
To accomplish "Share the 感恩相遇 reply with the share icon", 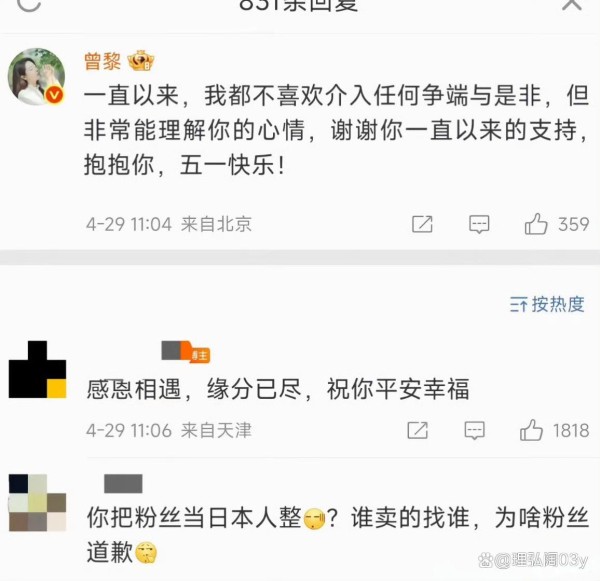I will (x=417, y=430).
